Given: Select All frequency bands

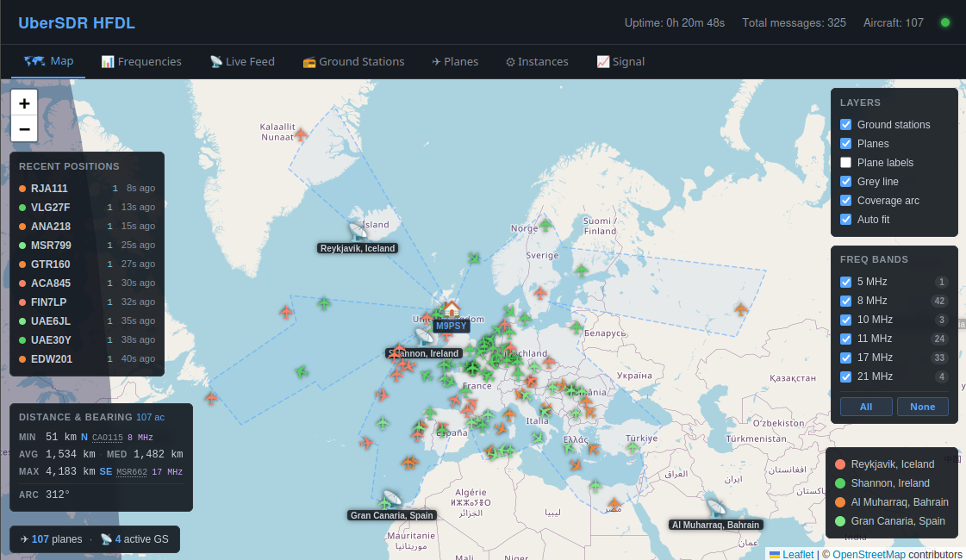Looking at the screenshot, I should 866,406.
